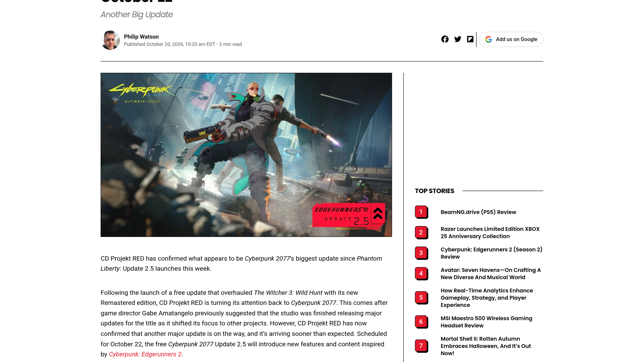Image resolution: width=644 pixels, height=362 pixels.
Task: Open the Cyberpunk: Edgerunners 2 (Season 2) Review
Action: pos(491,253)
